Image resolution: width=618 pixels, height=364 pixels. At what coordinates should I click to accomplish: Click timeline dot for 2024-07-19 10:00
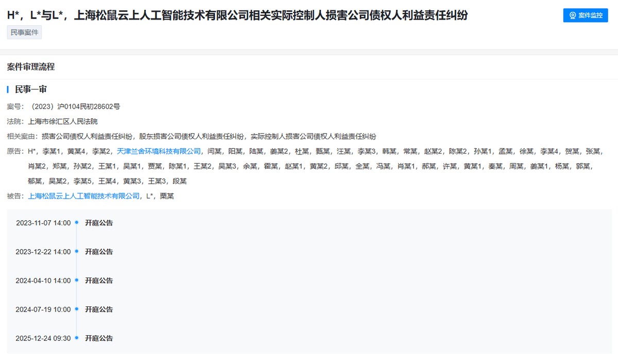pyautogui.click(x=76, y=309)
